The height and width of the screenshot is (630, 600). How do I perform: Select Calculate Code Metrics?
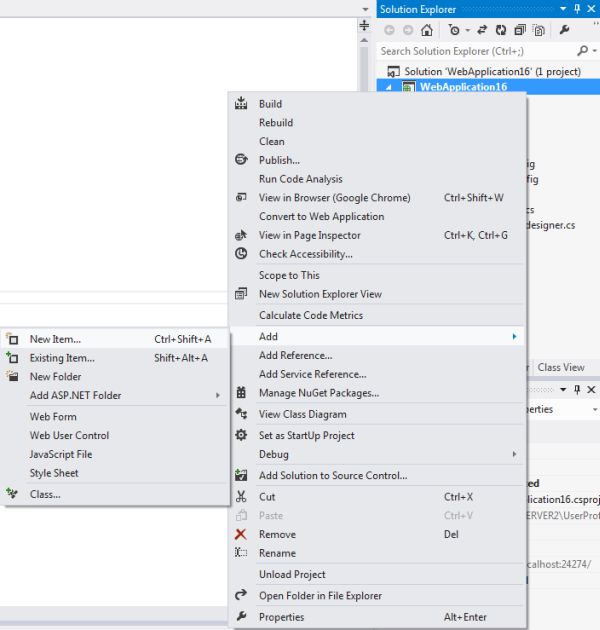pyautogui.click(x=378, y=315)
